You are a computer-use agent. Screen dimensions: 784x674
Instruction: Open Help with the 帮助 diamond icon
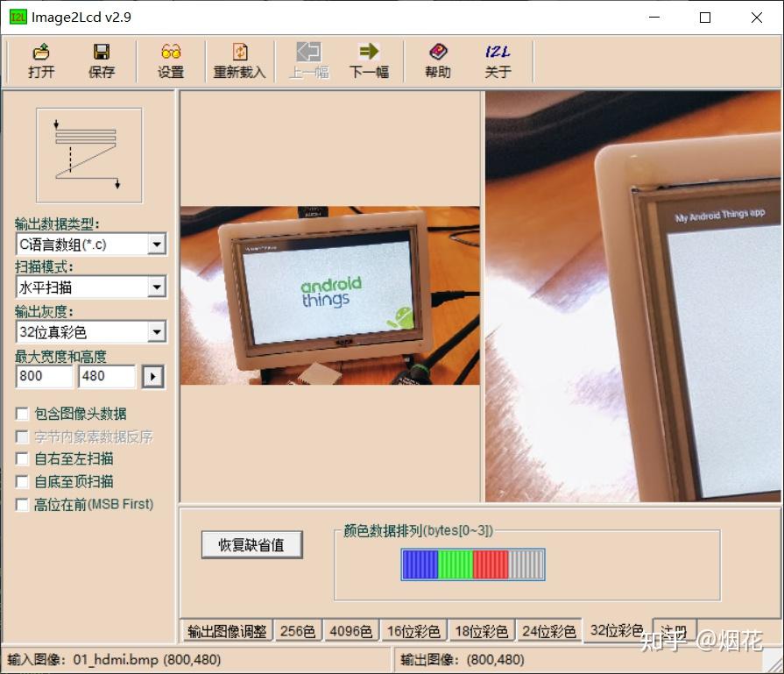436,60
